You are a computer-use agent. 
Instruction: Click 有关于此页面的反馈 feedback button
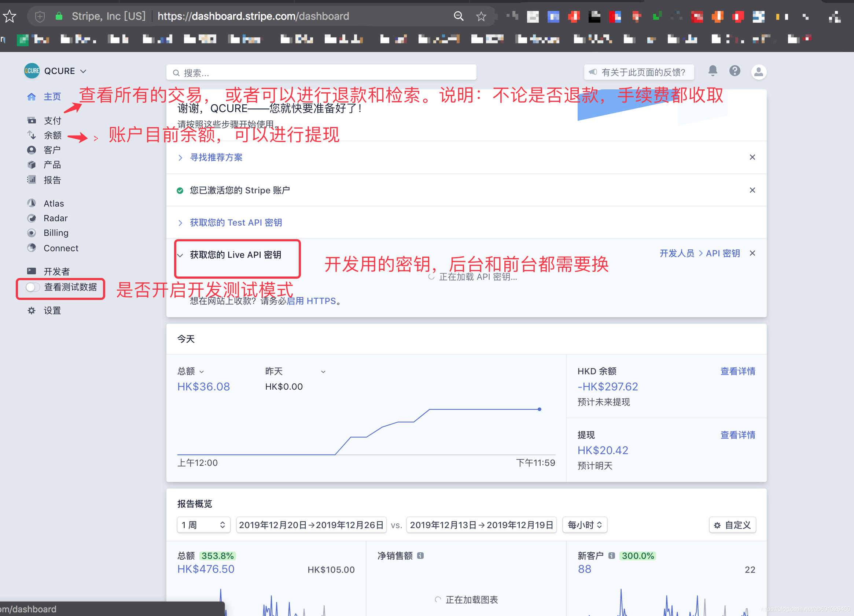click(x=638, y=72)
